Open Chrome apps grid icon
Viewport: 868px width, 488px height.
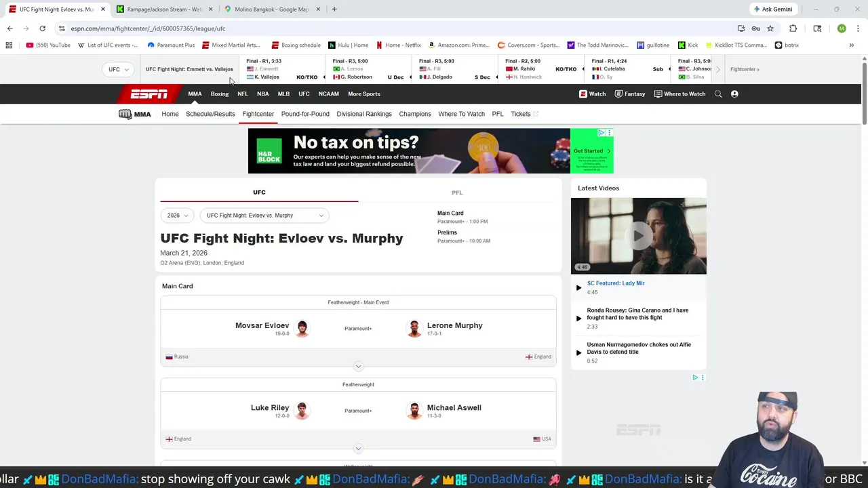9,45
